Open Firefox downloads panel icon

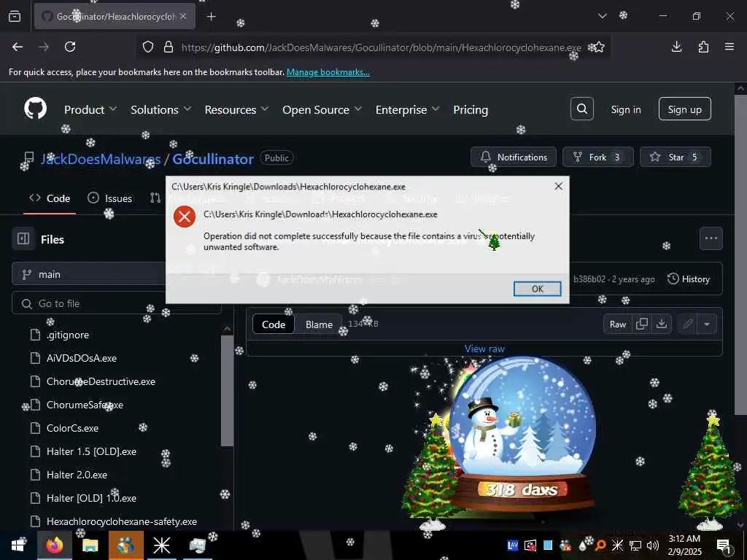click(676, 47)
